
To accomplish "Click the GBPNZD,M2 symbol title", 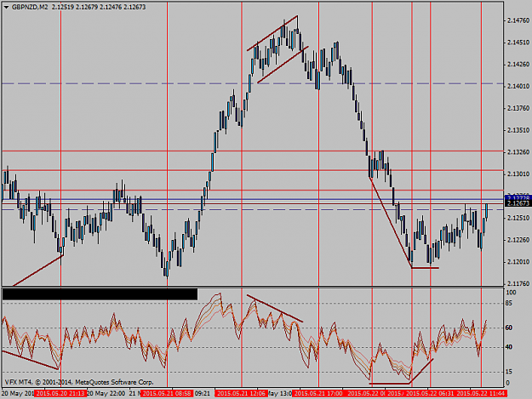I will pyautogui.click(x=30, y=7).
